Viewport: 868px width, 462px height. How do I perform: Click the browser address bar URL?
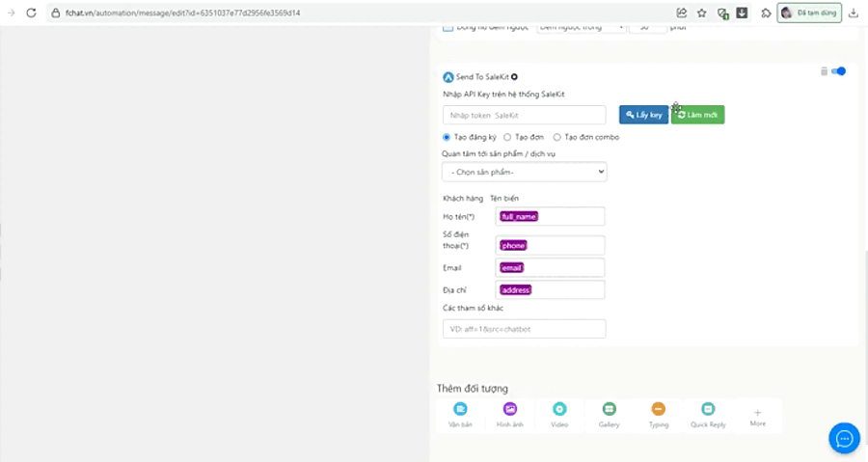click(182, 13)
